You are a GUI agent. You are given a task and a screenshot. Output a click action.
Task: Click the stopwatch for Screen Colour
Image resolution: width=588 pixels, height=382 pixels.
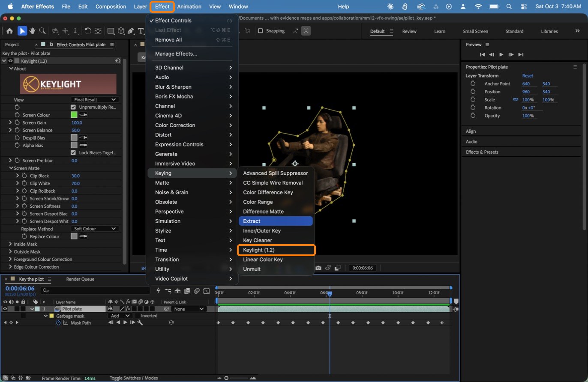18,115
